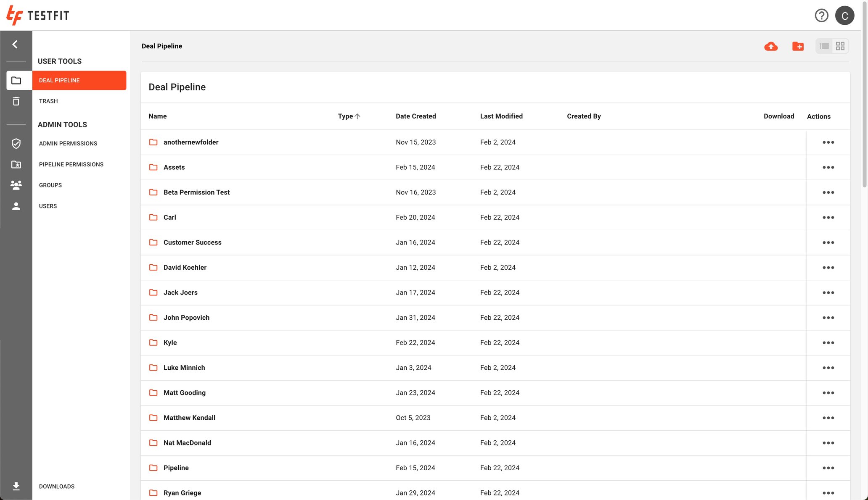Open the Matthew Kendall folder

click(x=189, y=418)
